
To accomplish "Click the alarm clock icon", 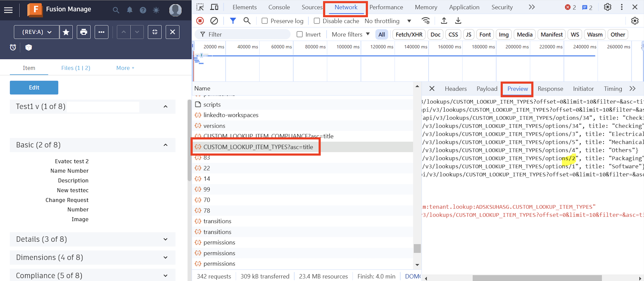I will 13,47.
